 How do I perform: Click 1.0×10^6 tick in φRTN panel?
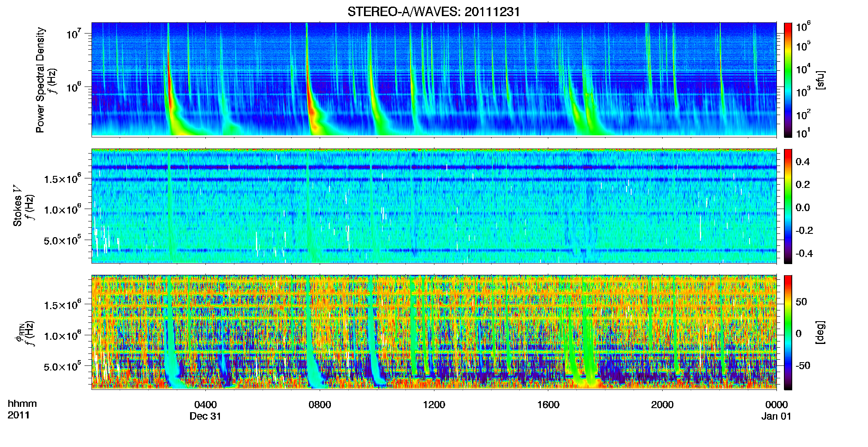click(x=63, y=336)
